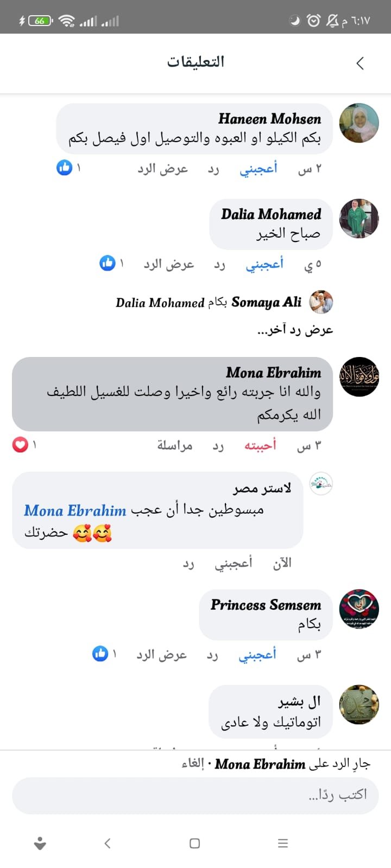Open Android recent apps menu button
Viewport: 391px width, 868px height.
tap(282, 843)
